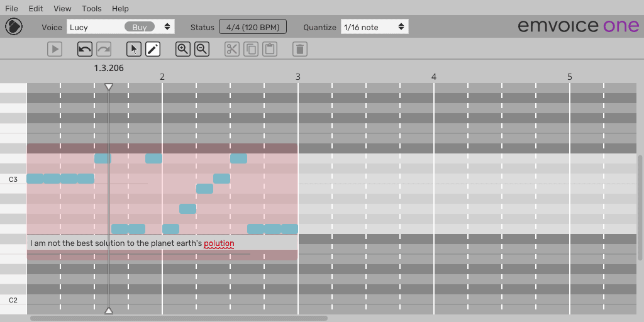Screen dimensions: 644x322
Task: Click the clipboard Paste icon
Action: pos(270,48)
